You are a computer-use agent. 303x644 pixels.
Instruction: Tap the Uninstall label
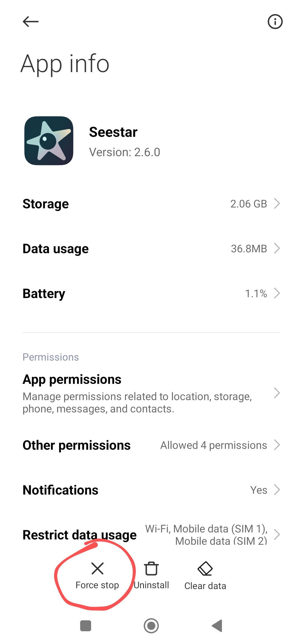[x=151, y=585]
